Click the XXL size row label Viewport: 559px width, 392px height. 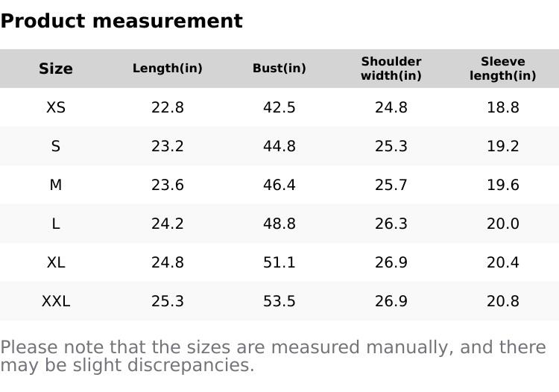click(56, 301)
